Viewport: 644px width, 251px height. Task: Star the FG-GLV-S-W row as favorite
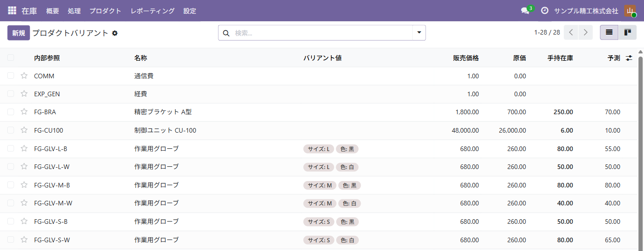tap(24, 240)
